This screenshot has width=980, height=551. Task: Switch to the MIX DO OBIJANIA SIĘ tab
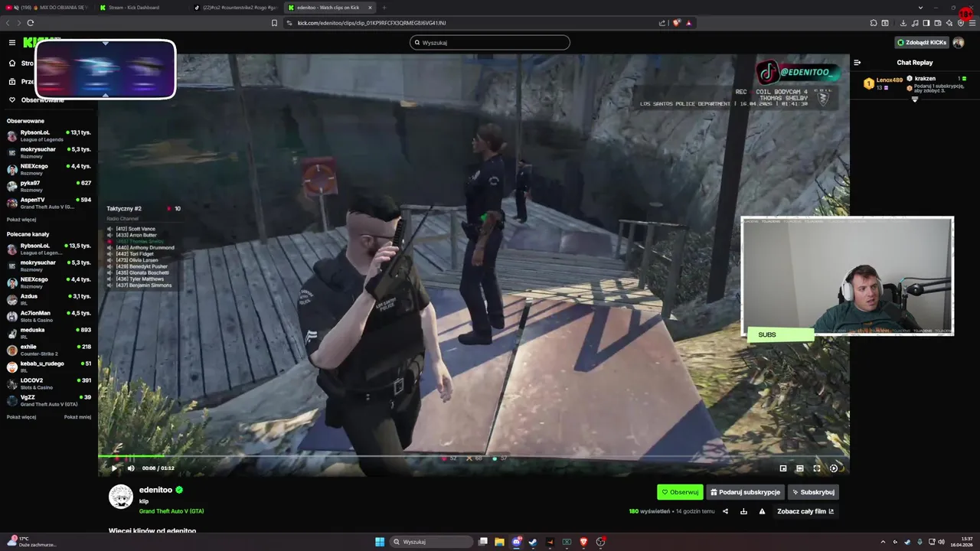pyautogui.click(x=49, y=7)
